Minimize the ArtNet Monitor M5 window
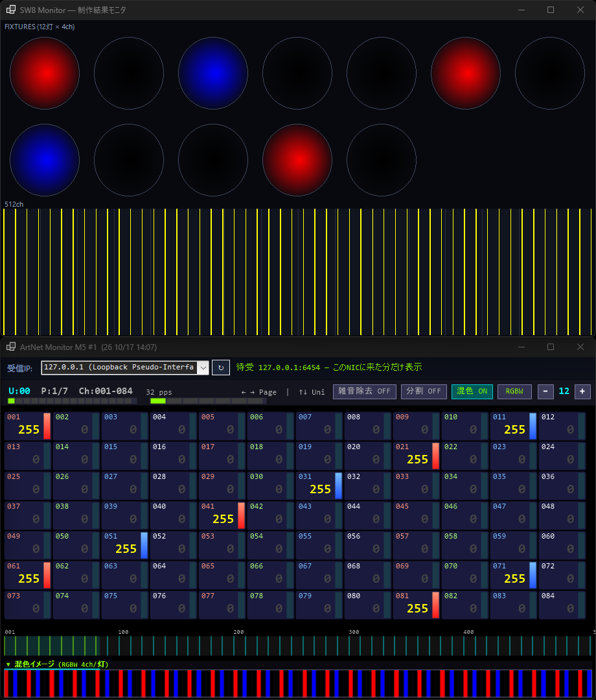The height and width of the screenshot is (700, 596). coord(521,347)
